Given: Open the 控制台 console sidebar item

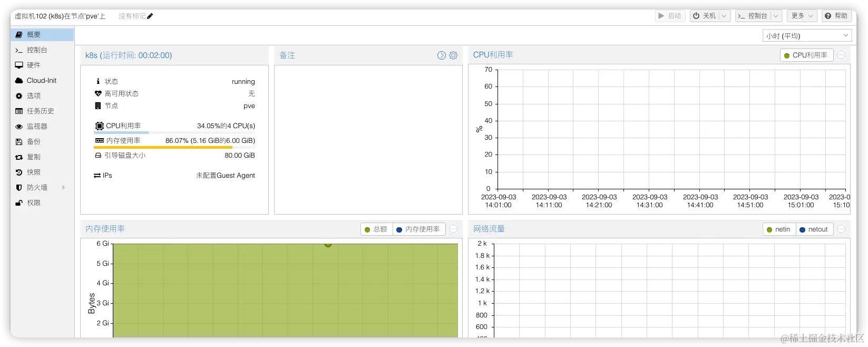Looking at the screenshot, I should 42,50.
